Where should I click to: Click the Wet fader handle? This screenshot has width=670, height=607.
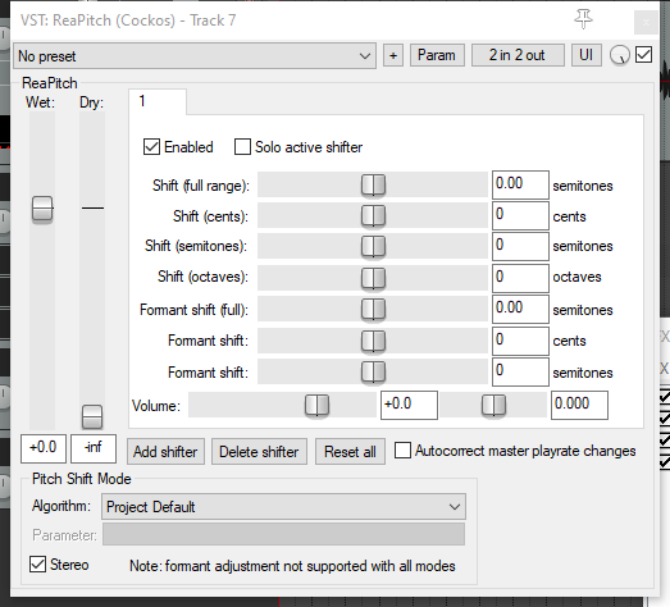pos(42,209)
